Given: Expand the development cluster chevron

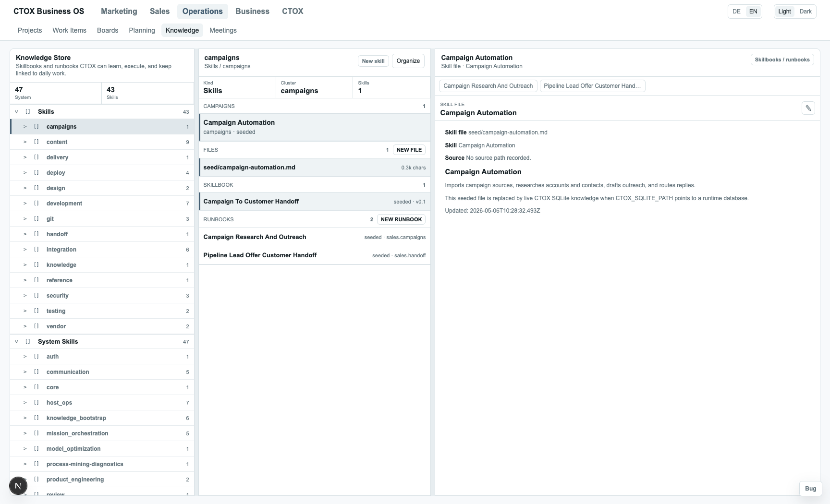Looking at the screenshot, I should click(x=25, y=204).
